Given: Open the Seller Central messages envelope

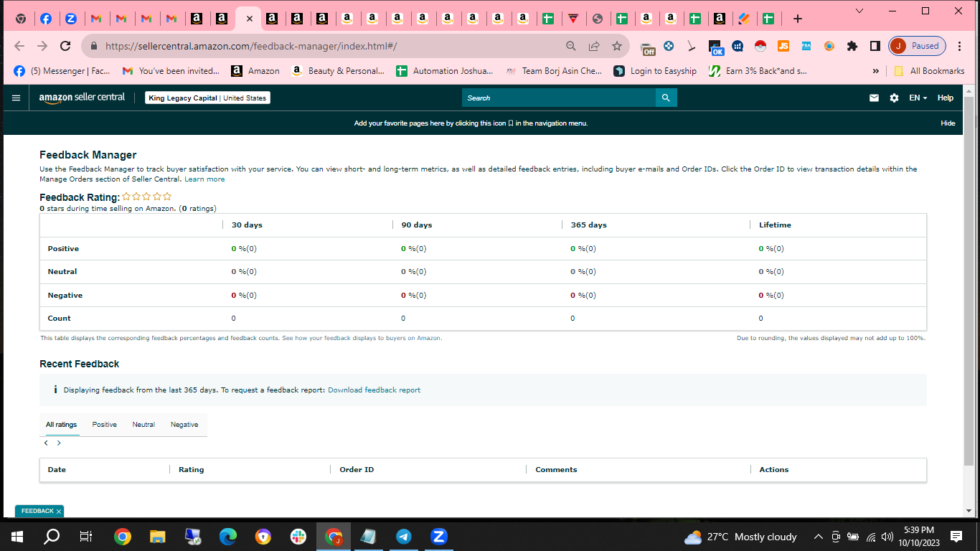Looking at the screenshot, I should (874, 98).
